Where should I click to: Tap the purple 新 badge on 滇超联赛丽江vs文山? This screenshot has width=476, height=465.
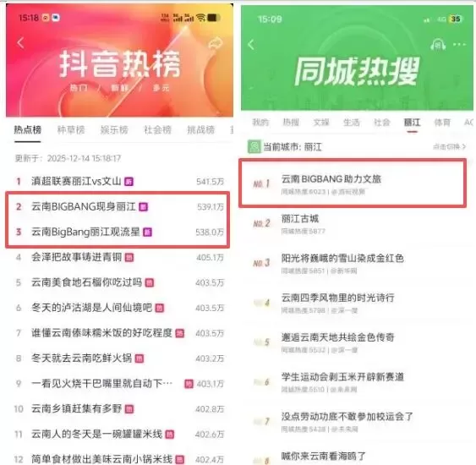tap(129, 182)
